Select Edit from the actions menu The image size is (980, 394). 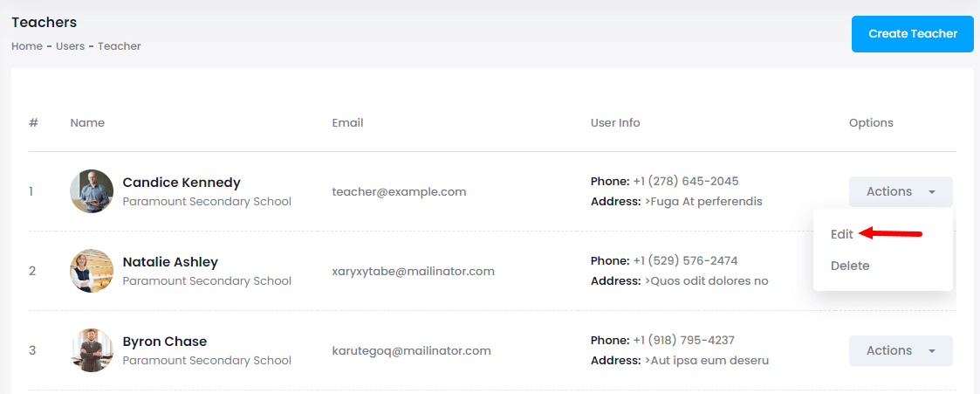click(x=842, y=234)
